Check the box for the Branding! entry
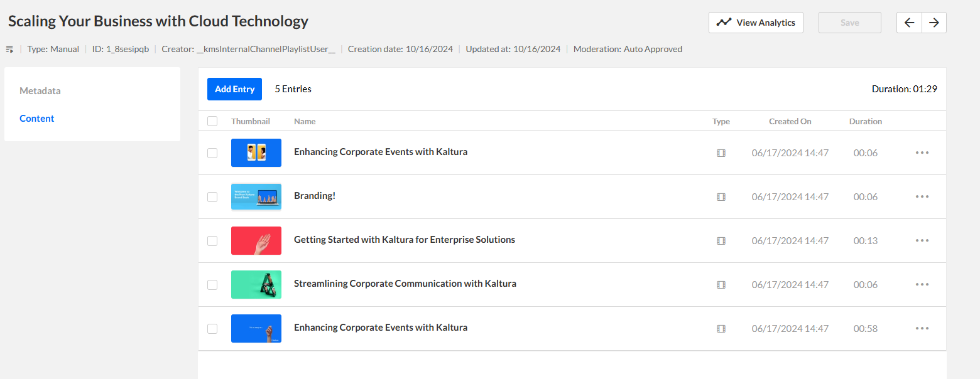980x379 pixels. click(x=212, y=197)
